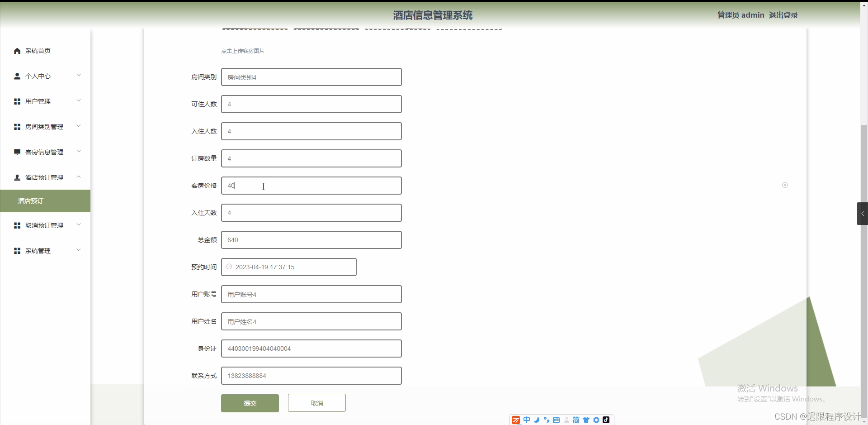This screenshot has width=868, height=425.
Task: Click the Wubi IME logo icon
Action: 516,420
